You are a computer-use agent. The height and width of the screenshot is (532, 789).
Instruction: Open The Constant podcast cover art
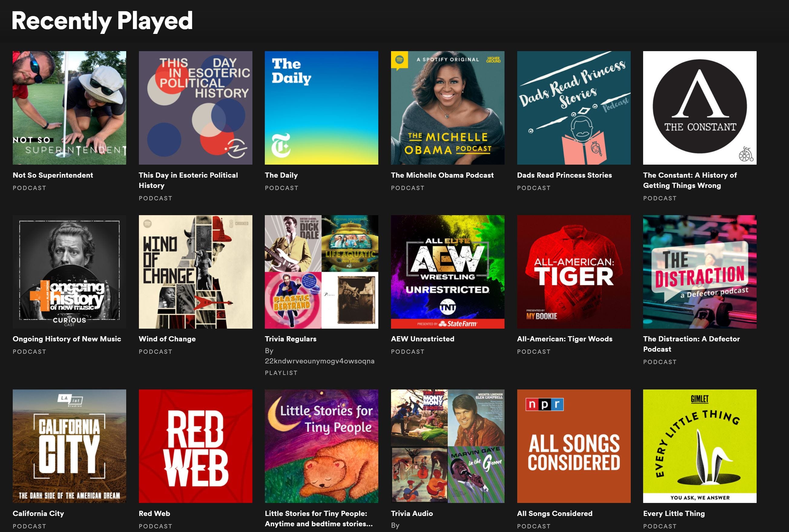click(x=700, y=108)
